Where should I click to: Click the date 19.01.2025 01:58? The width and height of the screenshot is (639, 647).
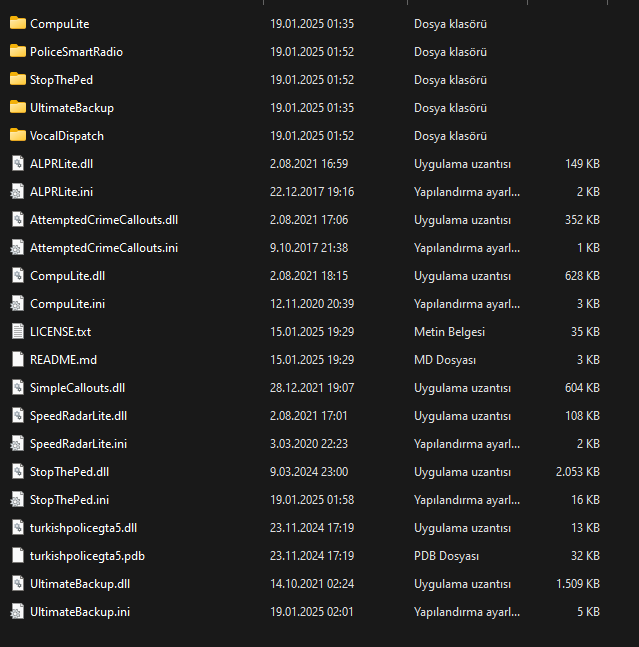(x=312, y=500)
